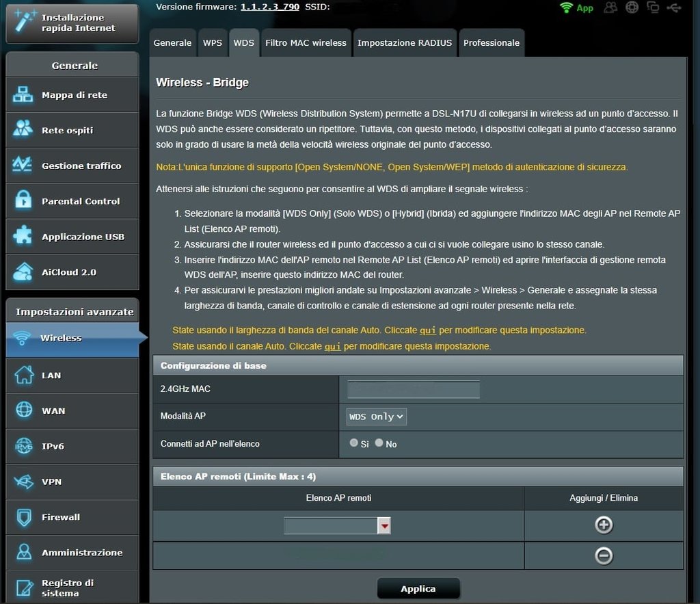Switch to the Professionale tab
Screen dimensions: 700x604
click(492, 43)
